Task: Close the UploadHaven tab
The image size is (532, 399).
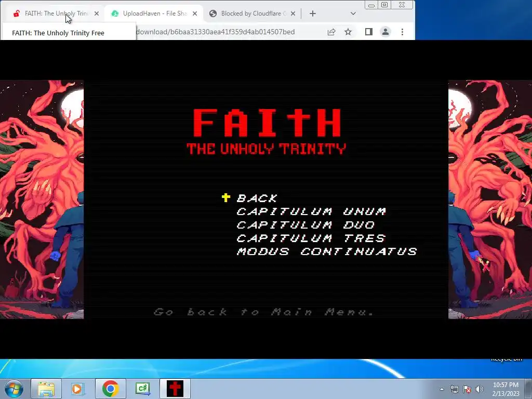Action: pyautogui.click(x=195, y=14)
